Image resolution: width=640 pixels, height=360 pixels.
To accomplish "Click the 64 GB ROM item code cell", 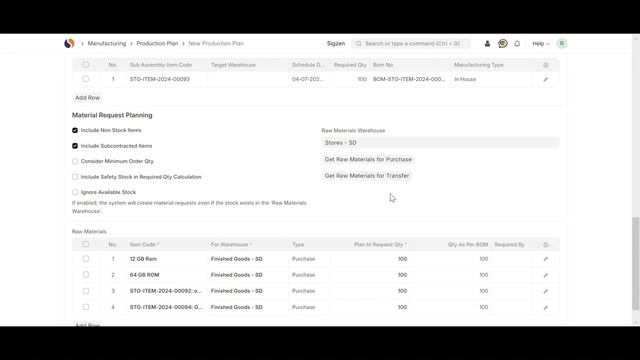I will click(x=167, y=275).
